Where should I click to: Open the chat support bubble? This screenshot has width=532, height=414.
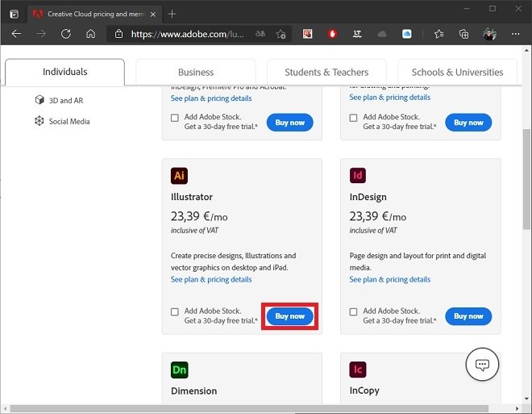(x=482, y=365)
